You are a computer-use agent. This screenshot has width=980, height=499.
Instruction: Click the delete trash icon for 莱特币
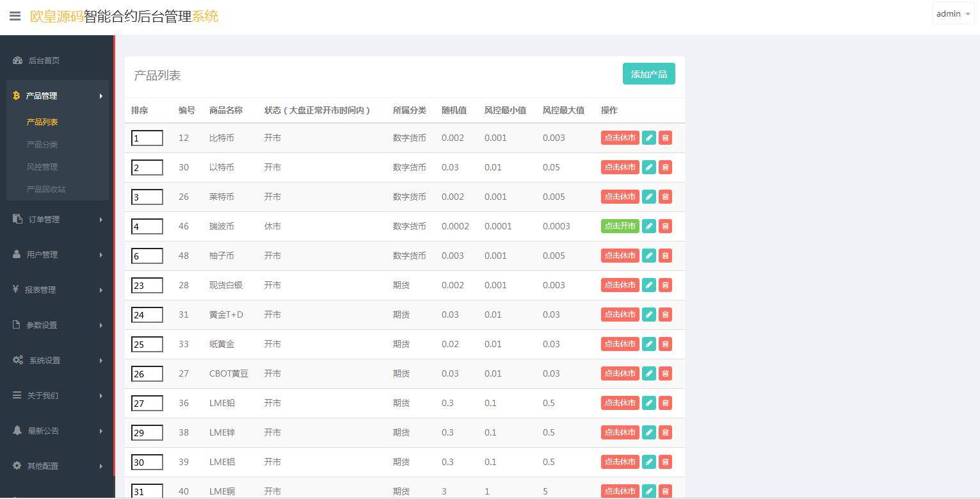pyautogui.click(x=665, y=197)
